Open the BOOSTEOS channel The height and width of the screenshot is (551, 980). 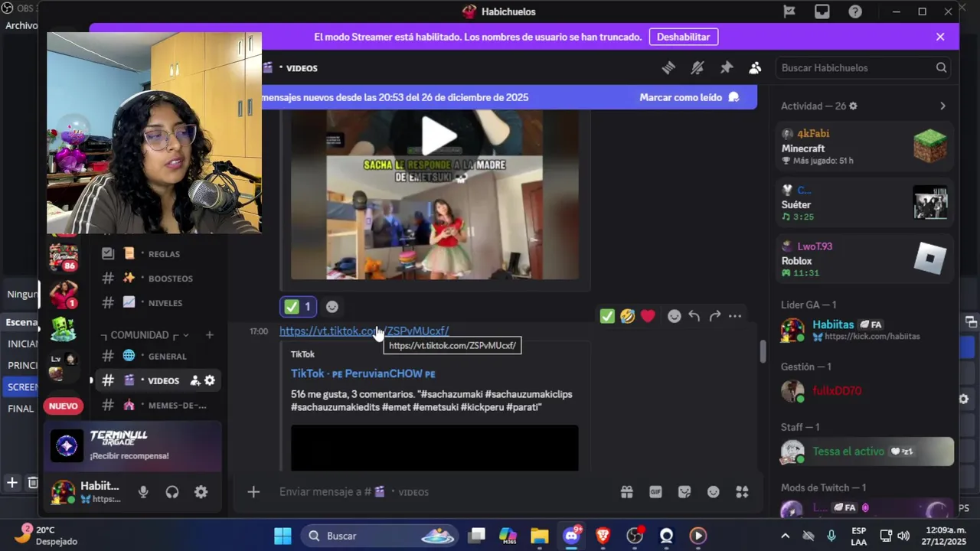pyautogui.click(x=159, y=279)
